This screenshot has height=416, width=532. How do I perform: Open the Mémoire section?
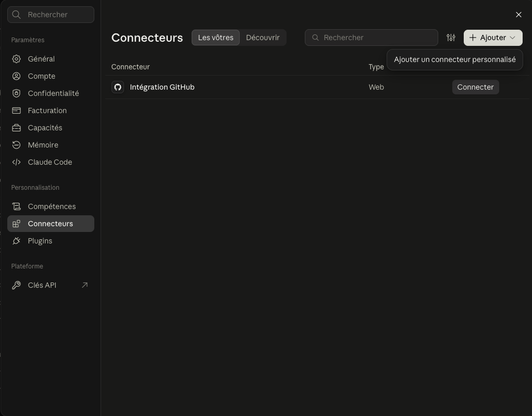51,145
